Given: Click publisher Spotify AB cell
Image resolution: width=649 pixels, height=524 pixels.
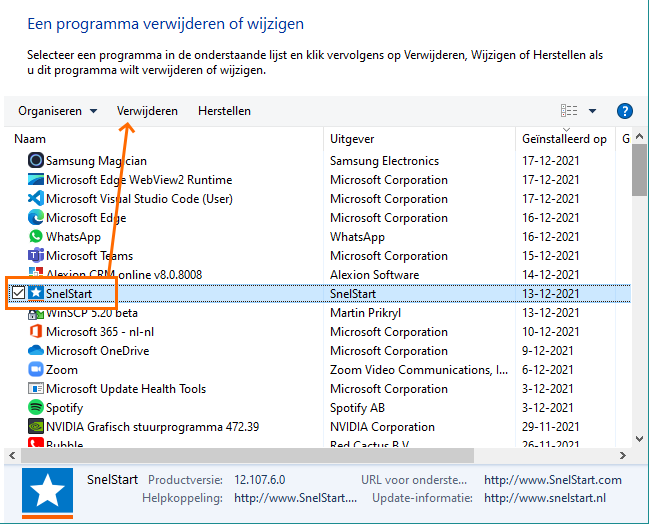Looking at the screenshot, I should [x=357, y=408].
